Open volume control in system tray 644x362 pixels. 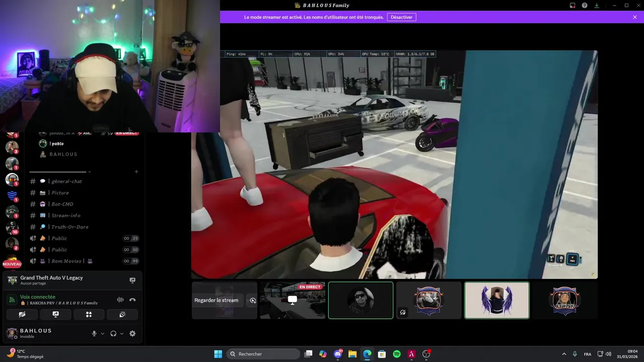pos(609,354)
